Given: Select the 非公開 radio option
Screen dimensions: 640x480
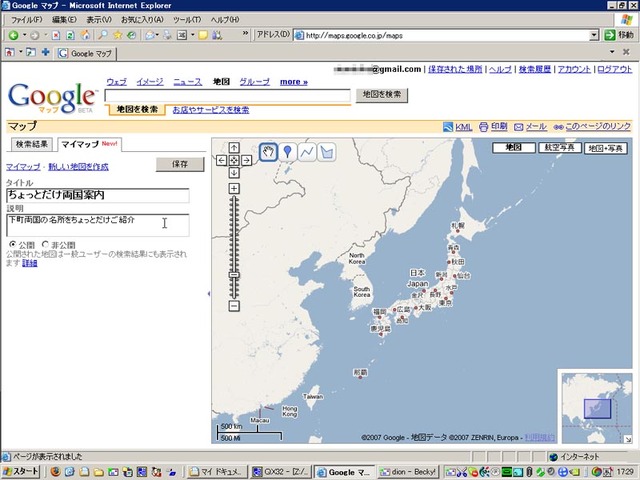Looking at the screenshot, I should coord(46,244).
